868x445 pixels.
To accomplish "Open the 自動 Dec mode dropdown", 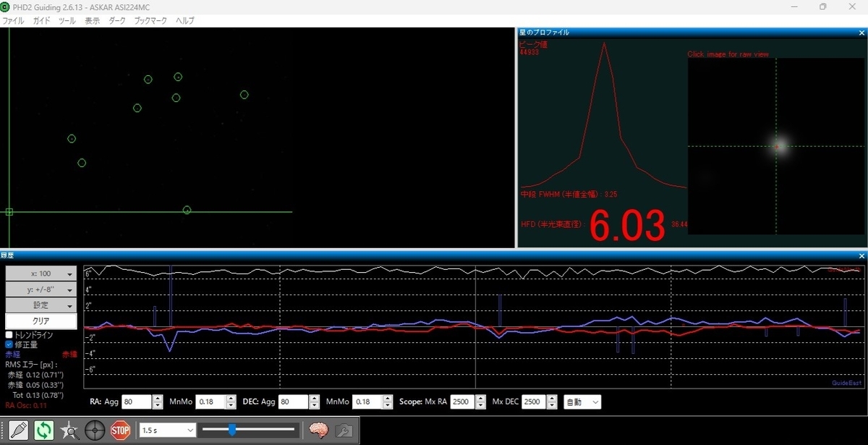I will [x=582, y=402].
